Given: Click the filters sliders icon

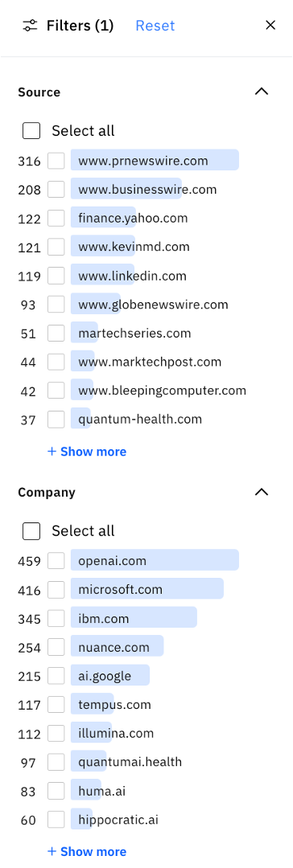Looking at the screenshot, I should pos(30,26).
